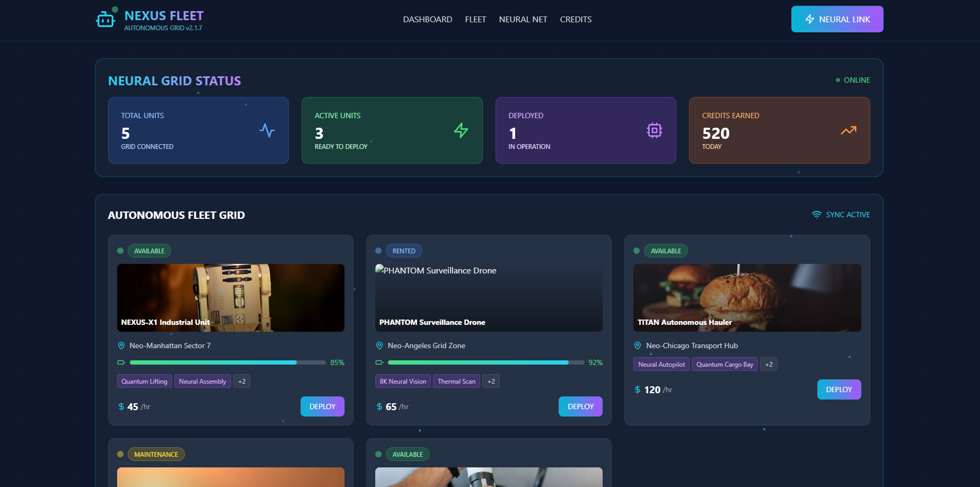Click the battery icon on NEXUS-X1 card
Viewport: 980px width, 487px height.
pos(121,362)
